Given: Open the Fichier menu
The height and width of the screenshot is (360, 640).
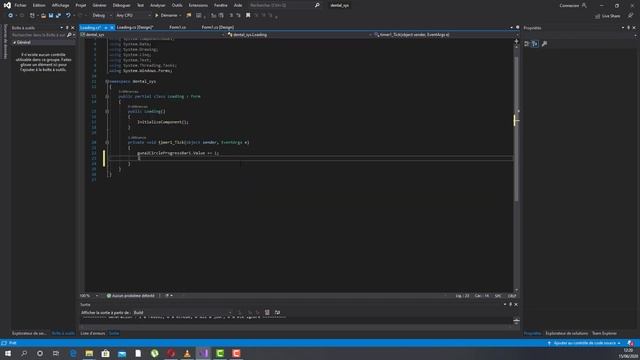Looking at the screenshot, I should [20, 5].
